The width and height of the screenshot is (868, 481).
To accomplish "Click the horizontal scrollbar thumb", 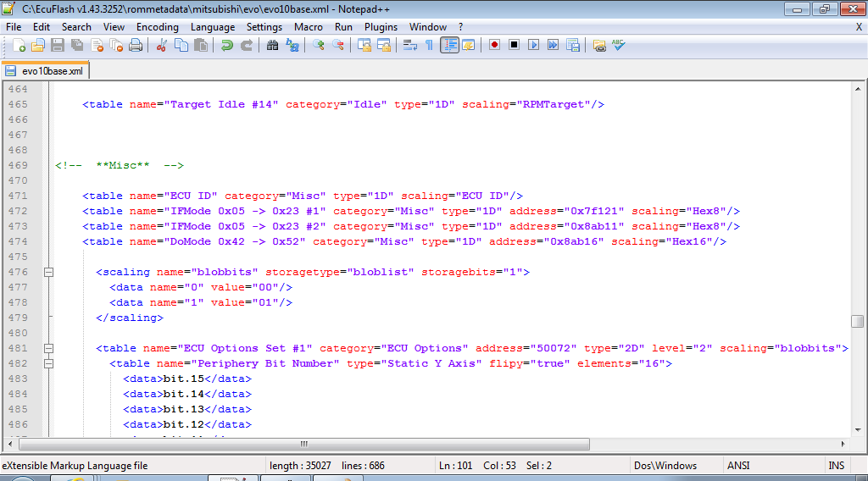I will [303, 444].
